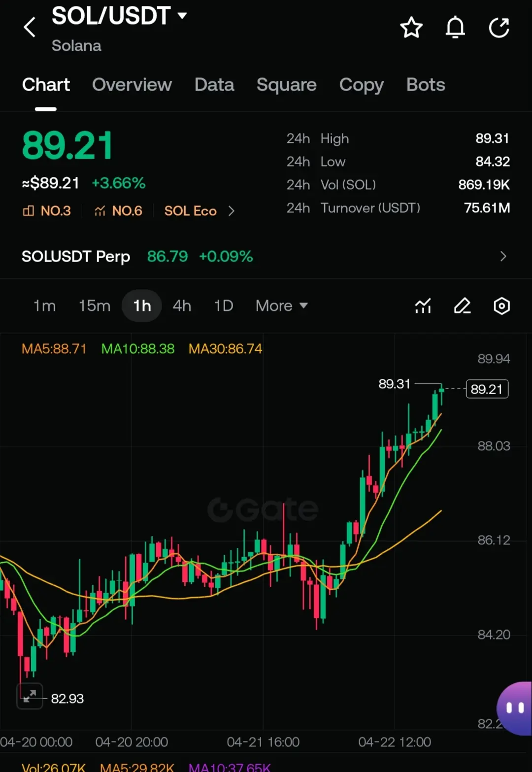Viewport: 532px width, 772px height.
Task: Tap the 04-21 16:00 time label
Action: click(x=263, y=742)
